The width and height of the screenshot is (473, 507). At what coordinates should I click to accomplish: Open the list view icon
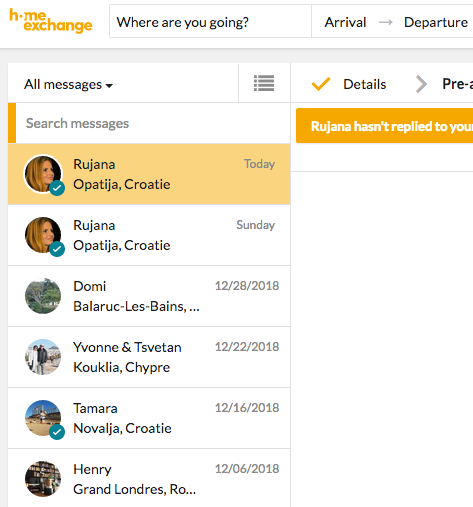coord(264,83)
